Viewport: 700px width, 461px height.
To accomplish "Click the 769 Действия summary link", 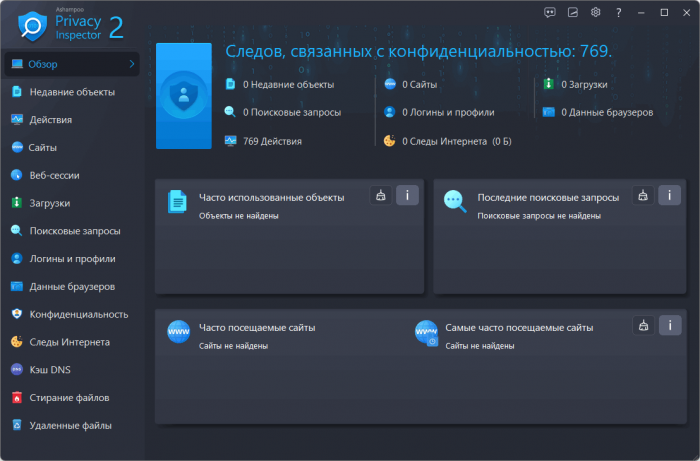I will pyautogui.click(x=271, y=141).
